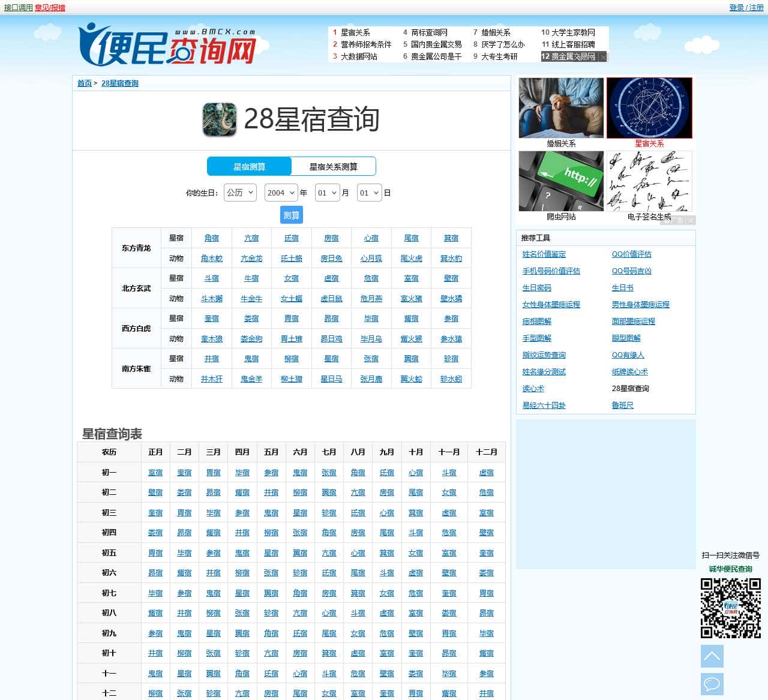This screenshot has width=768, height=700.
Task: Go to 首页 via the breadcrumb
Action: click(85, 83)
